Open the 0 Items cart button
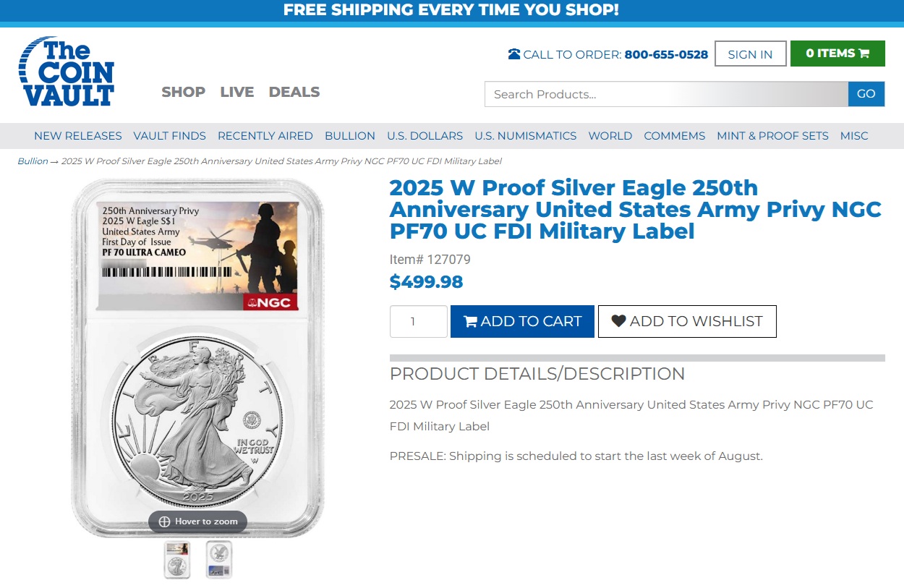The width and height of the screenshot is (904, 588). click(x=837, y=54)
